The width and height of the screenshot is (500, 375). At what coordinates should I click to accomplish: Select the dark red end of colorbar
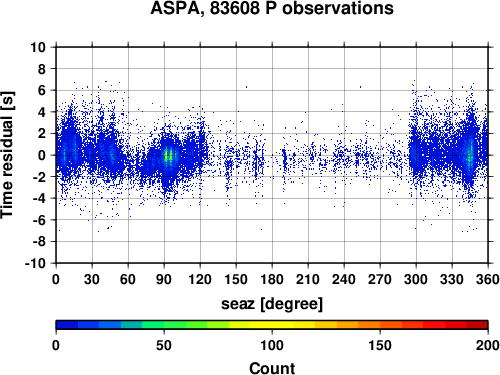coord(477,325)
